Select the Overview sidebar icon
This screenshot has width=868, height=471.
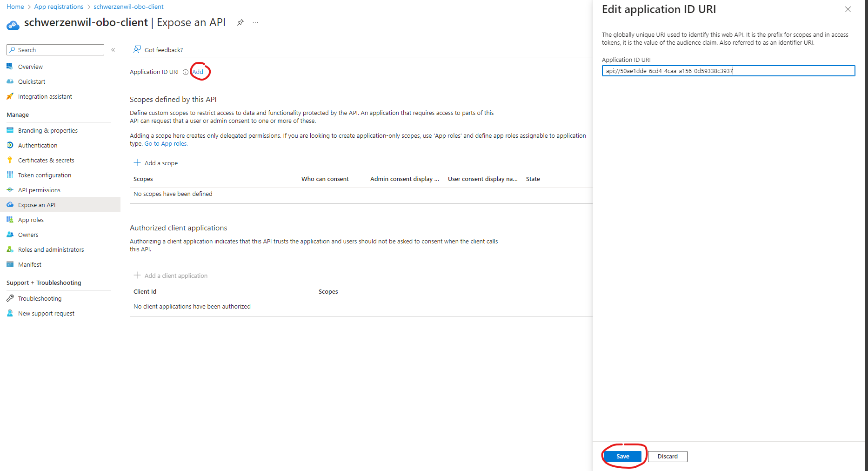[10, 66]
